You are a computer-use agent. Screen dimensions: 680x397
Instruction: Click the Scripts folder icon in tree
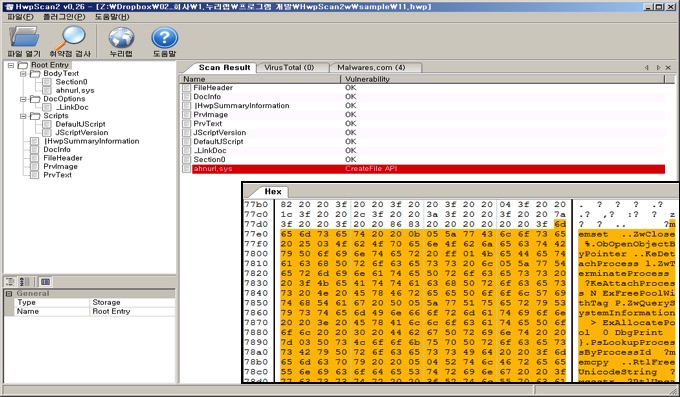[x=34, y=116]
